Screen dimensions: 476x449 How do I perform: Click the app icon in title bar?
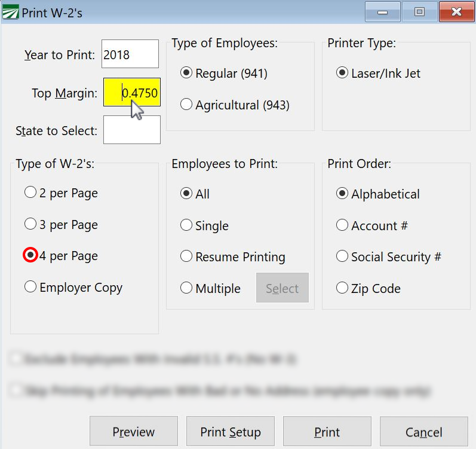tap(11, 13)
